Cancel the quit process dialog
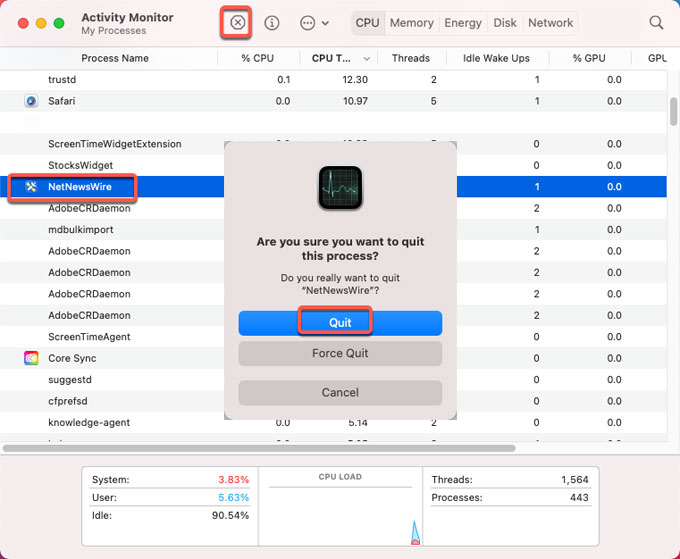Screen dimensions: 680x559 340,392
